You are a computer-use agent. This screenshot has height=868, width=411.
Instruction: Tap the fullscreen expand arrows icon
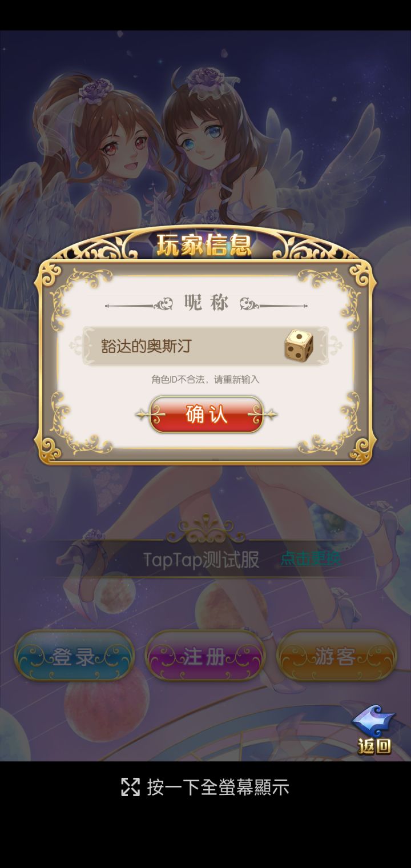[130, 787]
